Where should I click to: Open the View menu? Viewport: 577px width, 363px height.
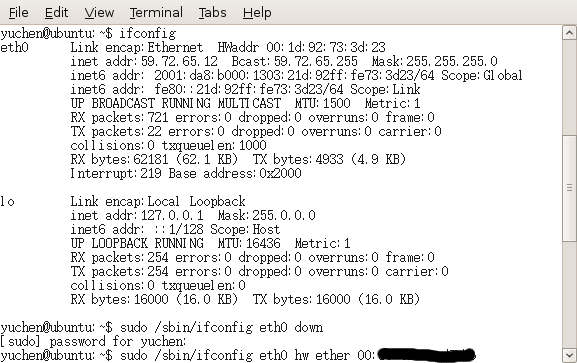click(99, 13)
